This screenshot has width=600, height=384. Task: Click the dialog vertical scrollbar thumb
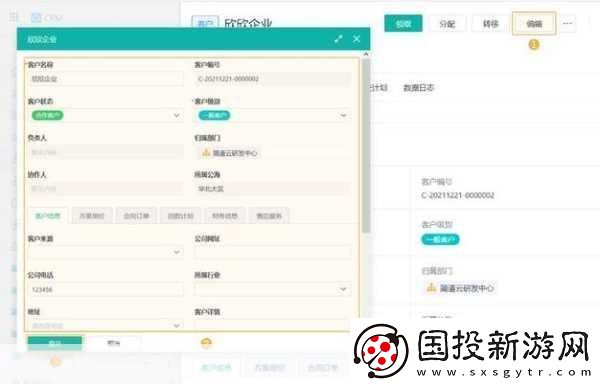(366, 145)
